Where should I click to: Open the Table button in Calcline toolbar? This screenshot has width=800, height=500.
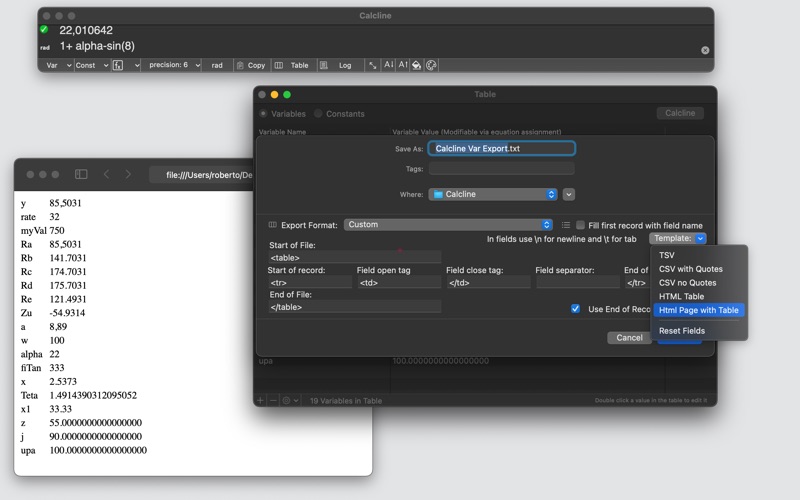292,65
